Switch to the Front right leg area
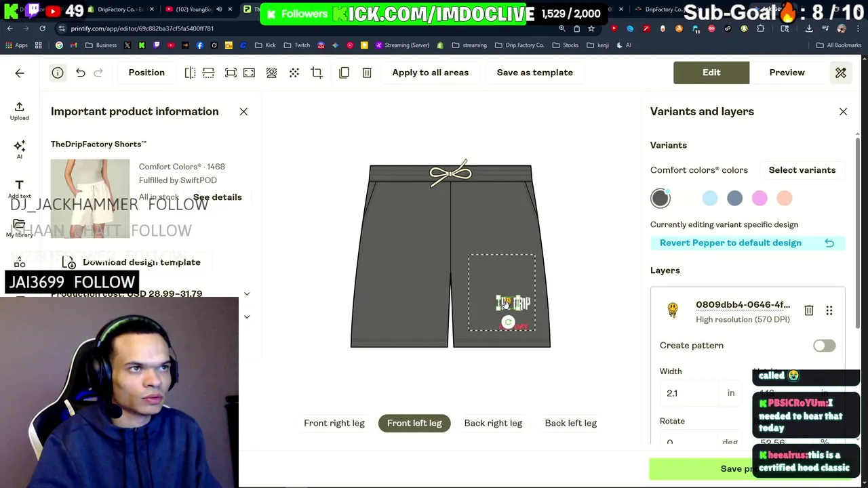The image size is (868, 488). (334, 423)
